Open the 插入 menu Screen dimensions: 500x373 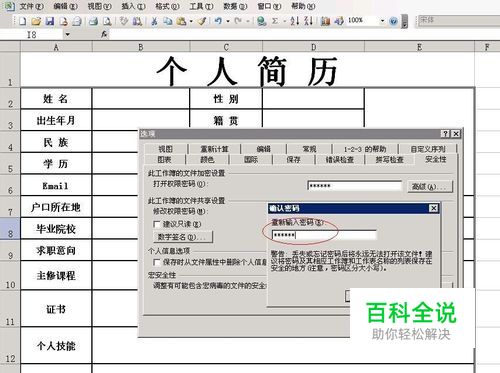click(133, 6)
